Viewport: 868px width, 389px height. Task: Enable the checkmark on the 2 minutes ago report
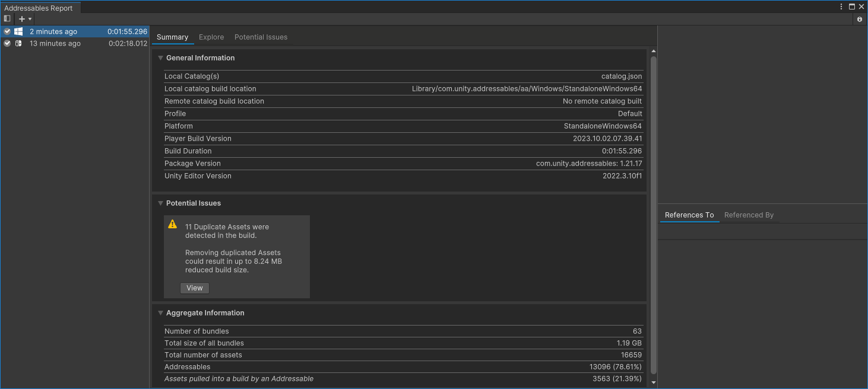(x=7, y=31)
